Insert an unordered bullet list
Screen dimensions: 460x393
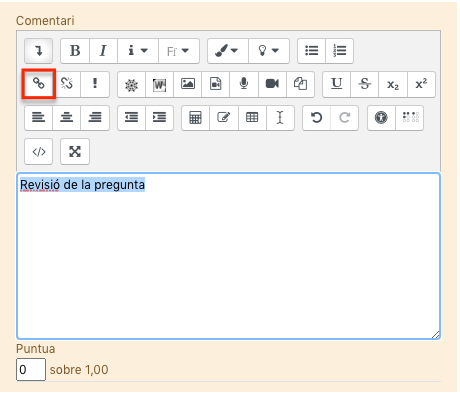tap(311, 51)
